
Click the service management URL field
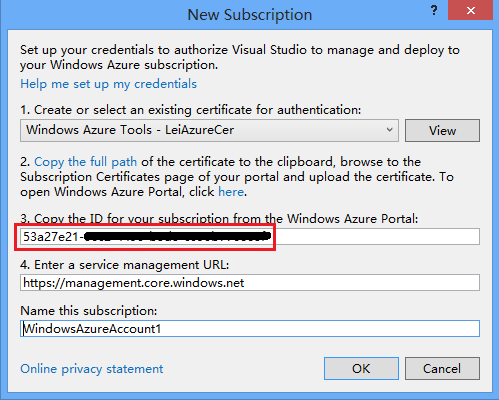pos(250,283)
